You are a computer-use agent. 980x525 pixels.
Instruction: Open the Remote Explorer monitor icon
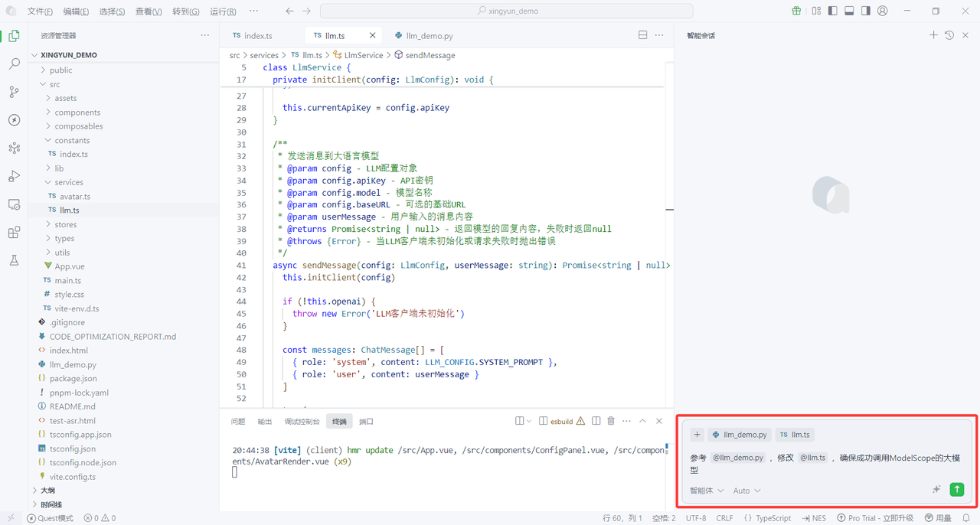(x=14, y=204)
